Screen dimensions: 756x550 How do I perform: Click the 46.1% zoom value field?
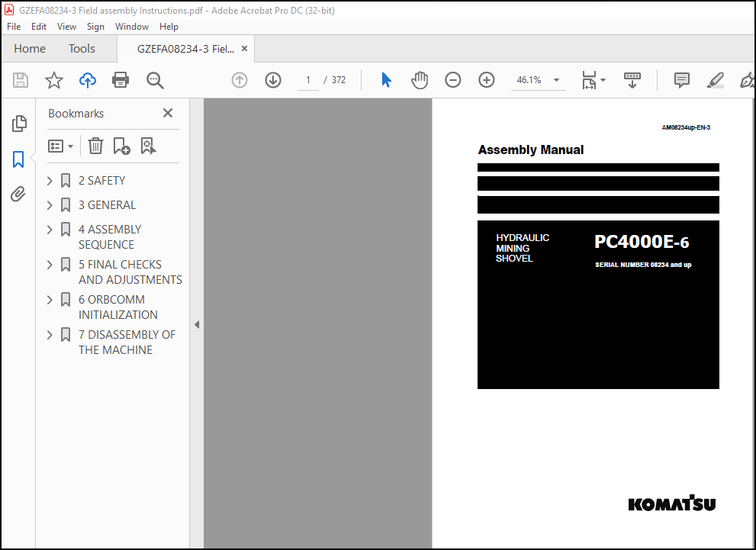[529, 80]
